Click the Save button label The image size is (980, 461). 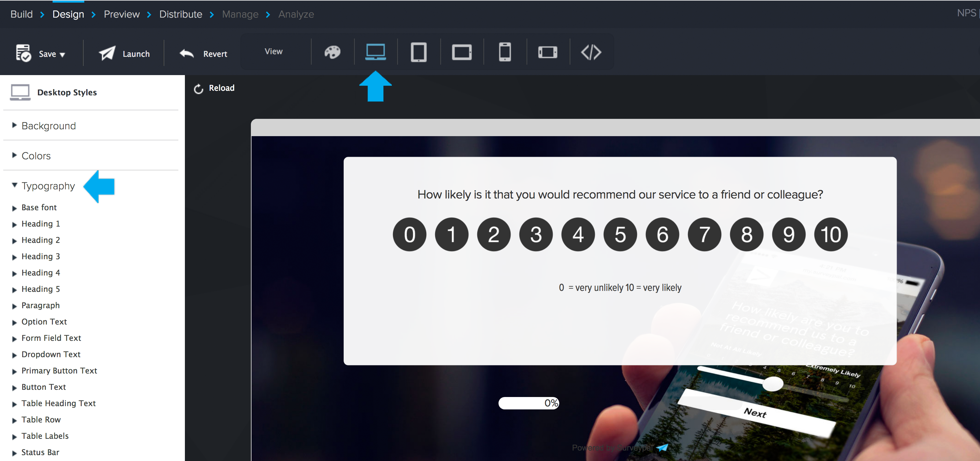[48, 54]
